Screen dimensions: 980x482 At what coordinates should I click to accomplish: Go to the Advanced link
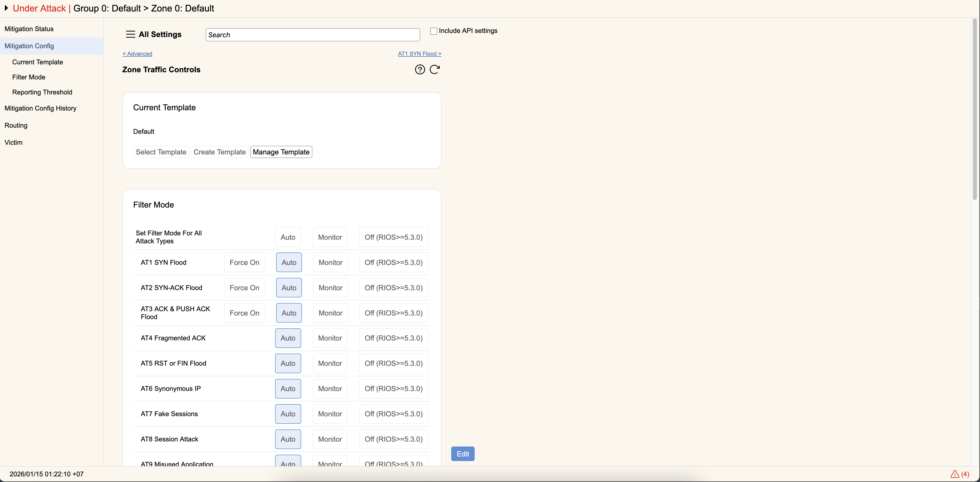[x=137, y=54]
